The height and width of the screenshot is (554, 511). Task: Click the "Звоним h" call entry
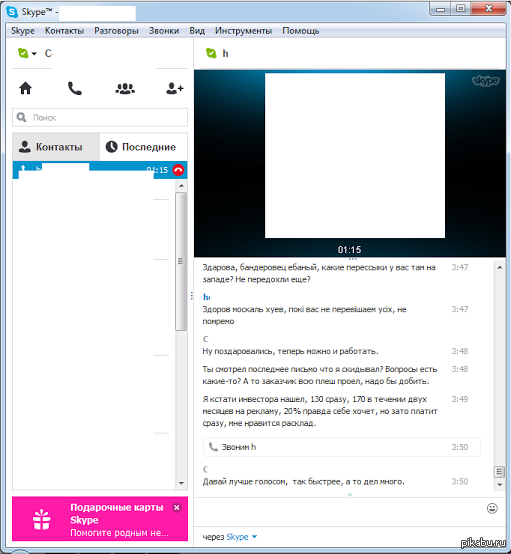coord(342,447)
